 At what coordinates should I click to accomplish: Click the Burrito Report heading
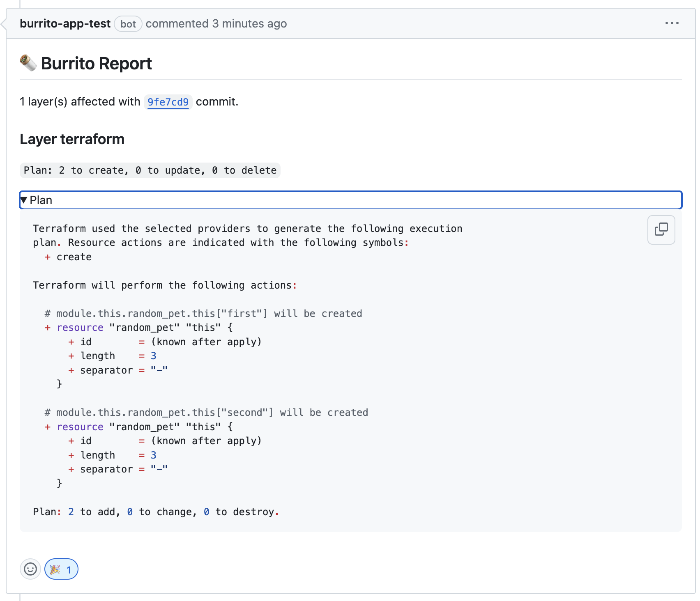95,63
